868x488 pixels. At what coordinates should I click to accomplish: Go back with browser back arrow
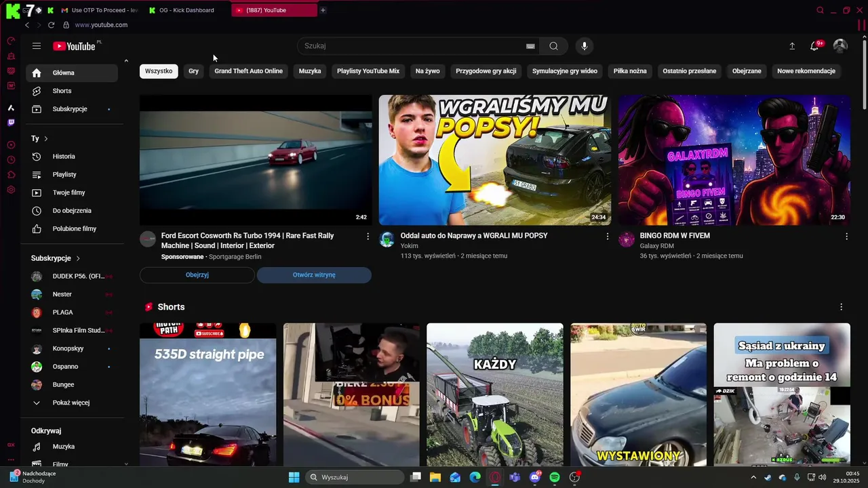(27, 25)
